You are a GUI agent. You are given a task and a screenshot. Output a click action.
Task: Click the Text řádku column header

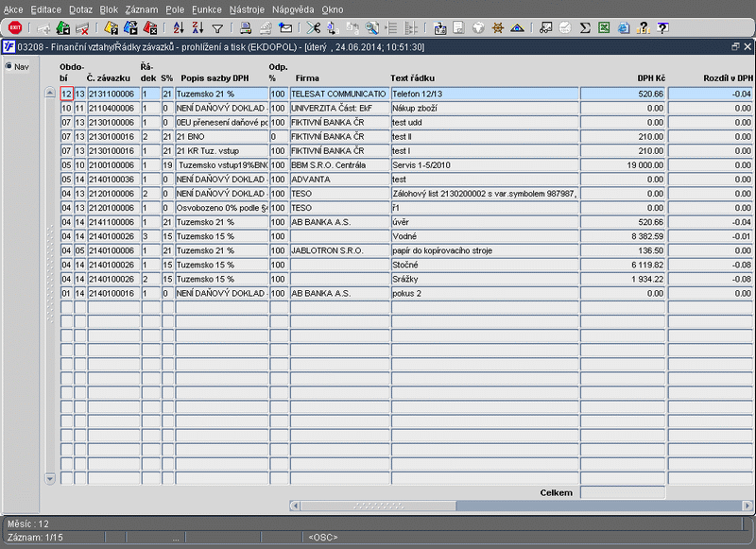click(x=411, y=77)
